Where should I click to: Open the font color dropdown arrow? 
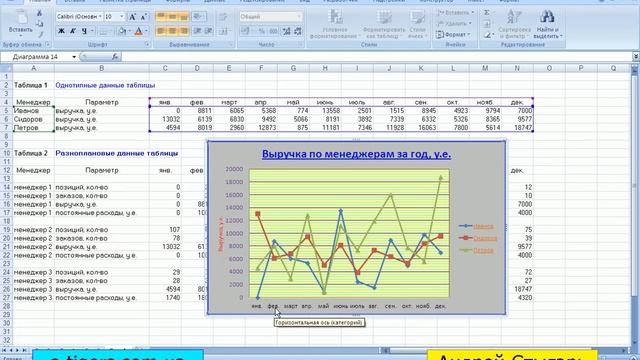(146, 31)
